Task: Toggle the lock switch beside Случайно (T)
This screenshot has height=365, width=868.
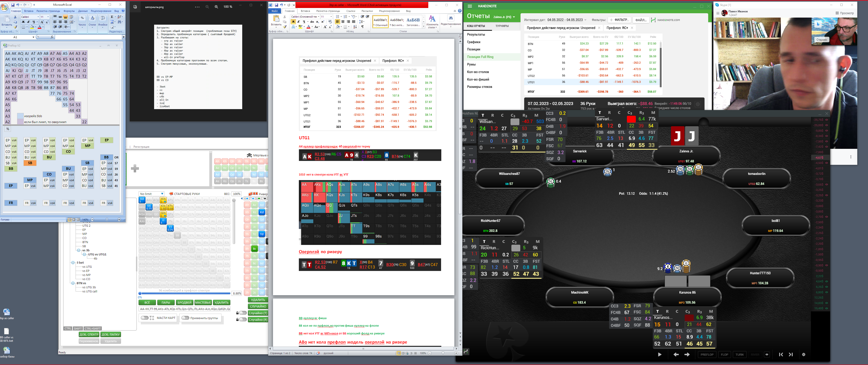Action: click(243, 313)
